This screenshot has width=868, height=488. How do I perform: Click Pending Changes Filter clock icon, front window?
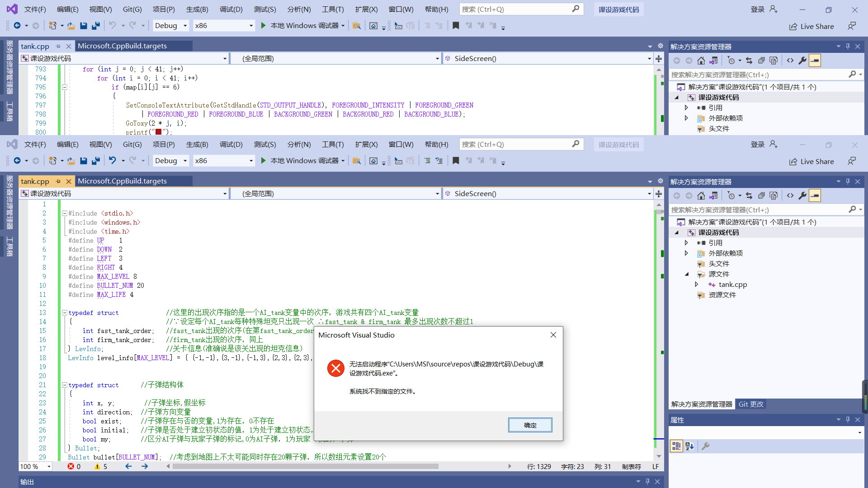(x=731, y=196)
